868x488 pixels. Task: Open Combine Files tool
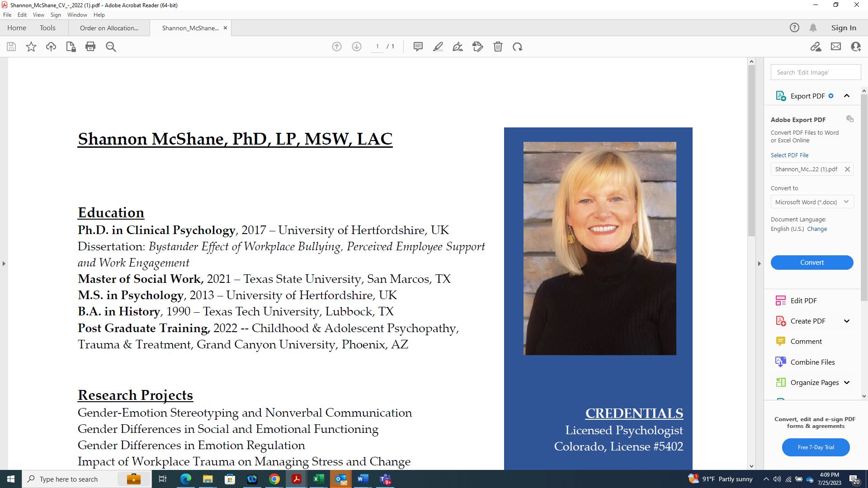pos(812,362)
